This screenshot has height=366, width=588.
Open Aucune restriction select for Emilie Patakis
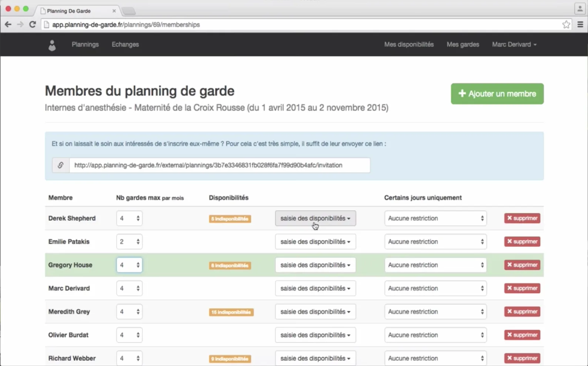pyautogui.click(x=435, y=242)
